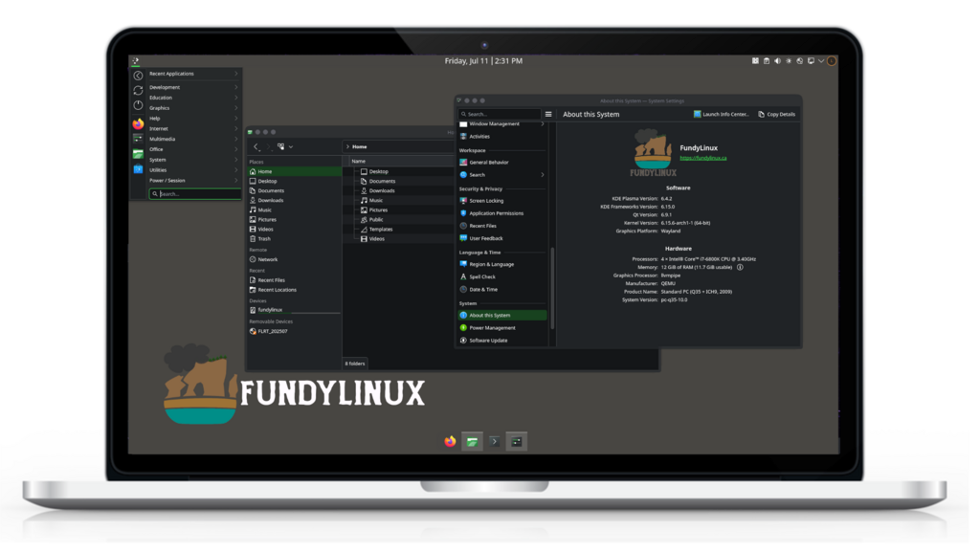The height and width of the screenshot is (551, 980).
Task: Expand the Search settings category arrow
Action: pos(543,175)
